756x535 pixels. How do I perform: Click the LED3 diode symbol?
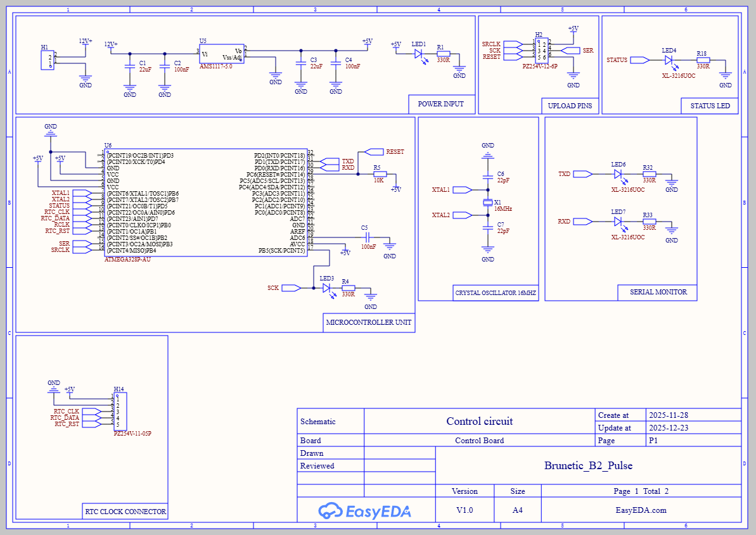tap(327, 289)
